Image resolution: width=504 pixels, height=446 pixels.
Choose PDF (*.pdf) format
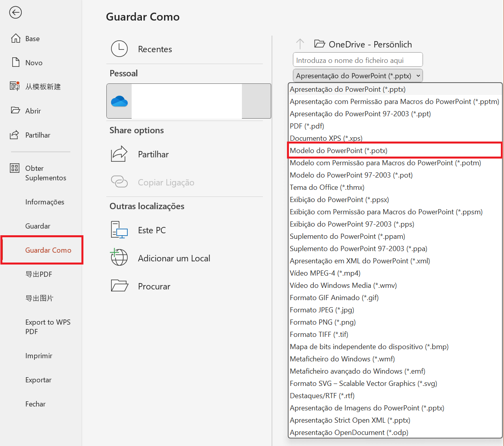(x=395, y=126)
